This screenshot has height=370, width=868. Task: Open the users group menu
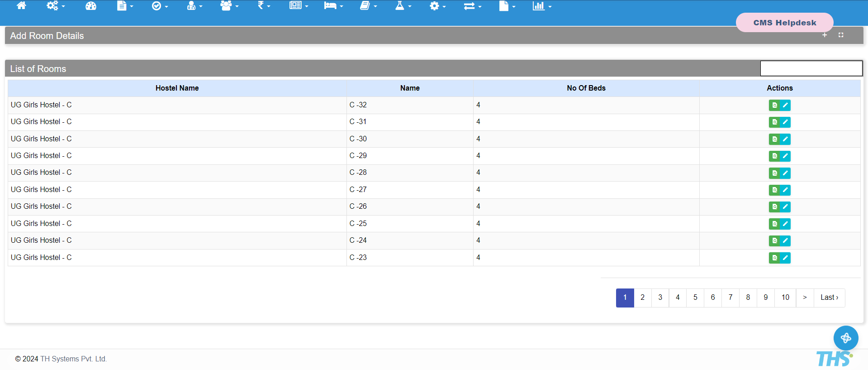tap(229, 6)
